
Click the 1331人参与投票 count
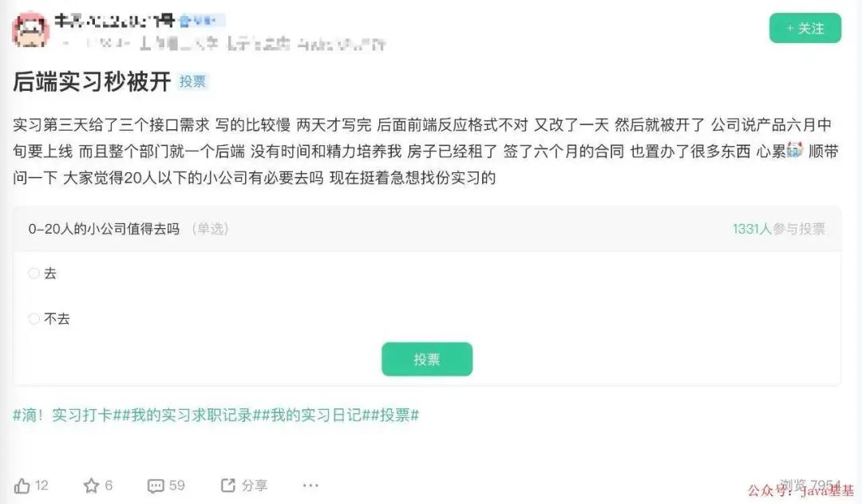[778, 229]
